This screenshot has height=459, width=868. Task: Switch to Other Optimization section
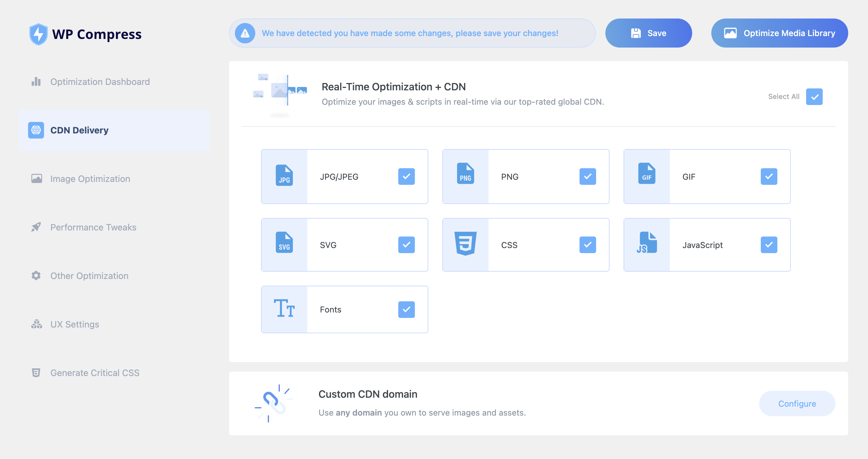(114, 276)
